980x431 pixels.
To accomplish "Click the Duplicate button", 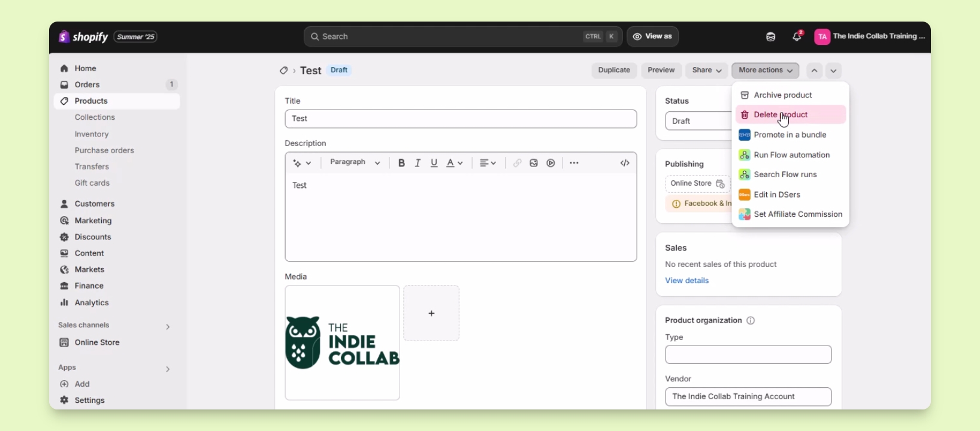I will [x=614, y=71].
